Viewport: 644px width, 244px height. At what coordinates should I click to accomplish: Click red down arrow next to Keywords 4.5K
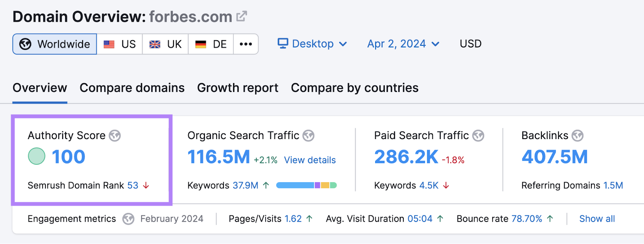pyautogui.click(x=446, y=185)
